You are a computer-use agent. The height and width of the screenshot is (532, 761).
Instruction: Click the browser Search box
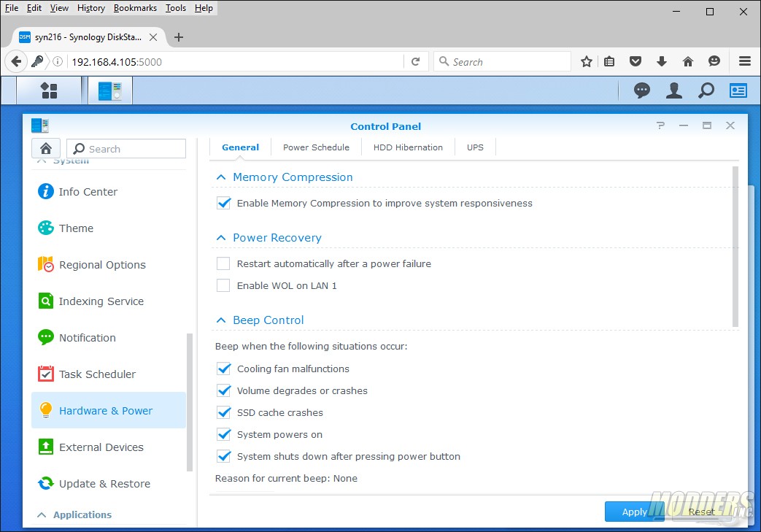tap(502, 61)
